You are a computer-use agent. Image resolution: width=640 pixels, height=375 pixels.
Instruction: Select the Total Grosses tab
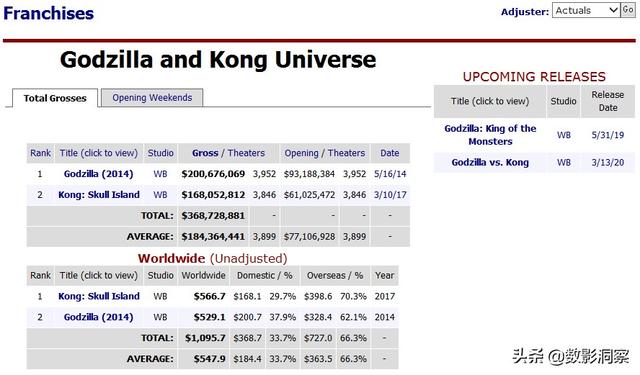point(55,98)
